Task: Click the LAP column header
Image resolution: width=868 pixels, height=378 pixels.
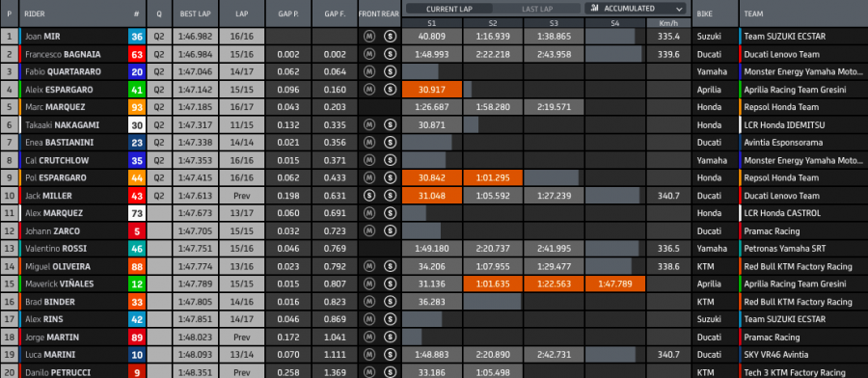Action: [x=241, y=13]
